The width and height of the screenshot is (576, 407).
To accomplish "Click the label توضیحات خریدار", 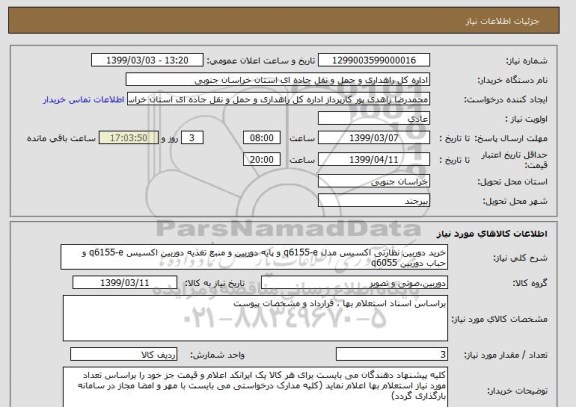I will [518, 391].
